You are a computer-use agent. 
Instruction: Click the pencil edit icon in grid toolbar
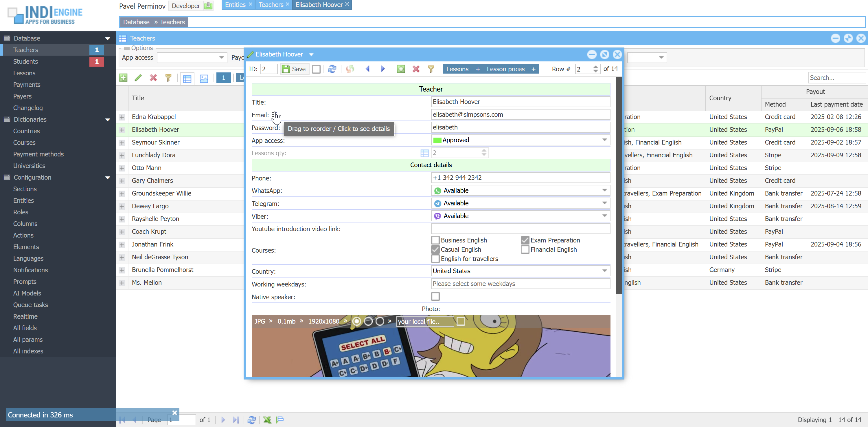click(138, 78)
